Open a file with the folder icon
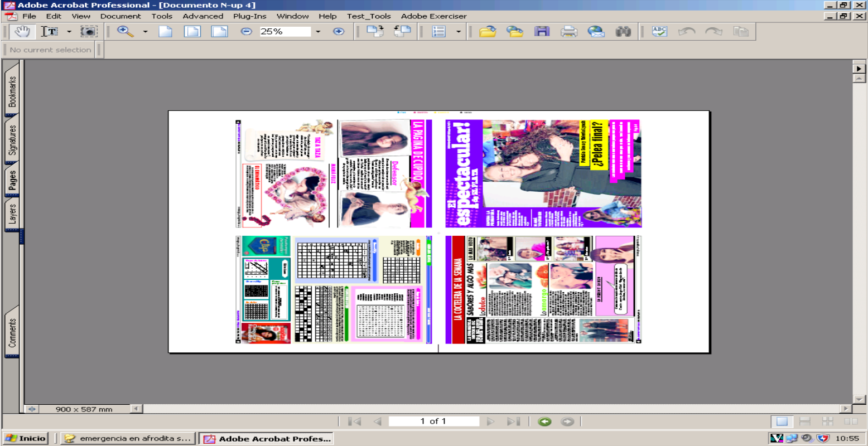Screen dimensions: 868x446 pyautogui.click(x=487, y=32)
